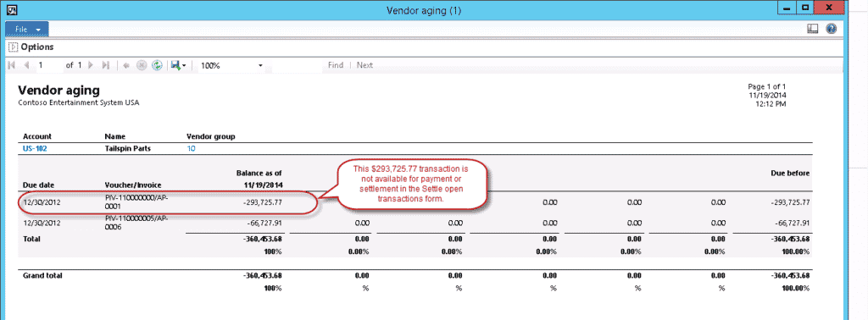This screenshot has height=320, width=868.
Task: Go back to parent report
Action: point(126,65)
